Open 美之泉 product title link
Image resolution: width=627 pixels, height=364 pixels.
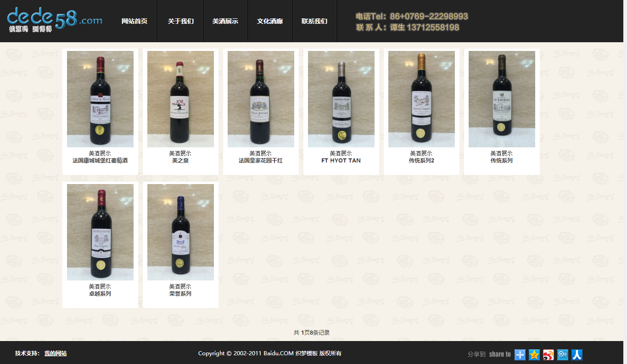click(x=180, y=161)
